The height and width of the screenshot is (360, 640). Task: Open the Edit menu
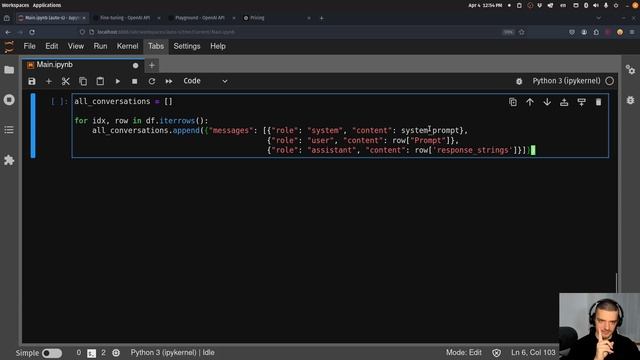click(x=51, y=46)
